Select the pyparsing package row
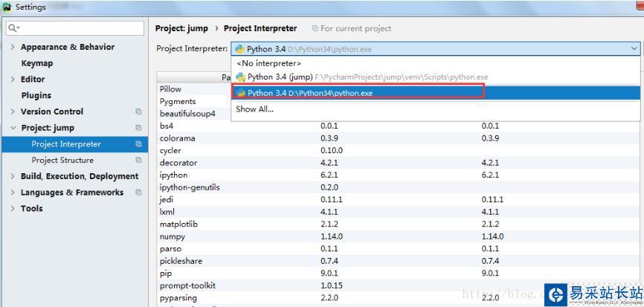The height and width of the screenshot is (307, 644). [x=399, y=298]
